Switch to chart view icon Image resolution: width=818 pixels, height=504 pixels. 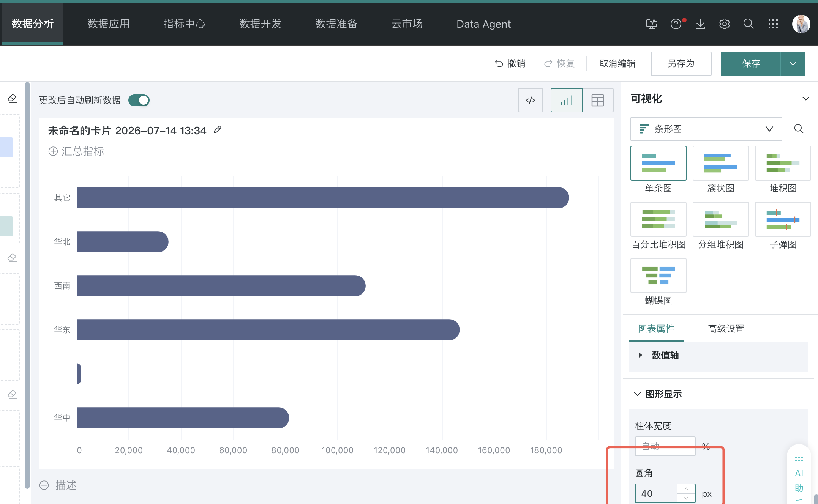[x=567, y=100]
